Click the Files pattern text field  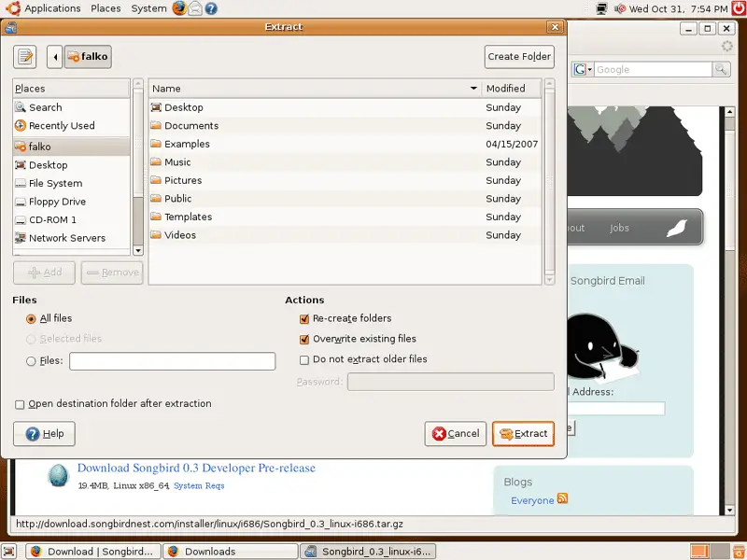[x=173, y=361]
